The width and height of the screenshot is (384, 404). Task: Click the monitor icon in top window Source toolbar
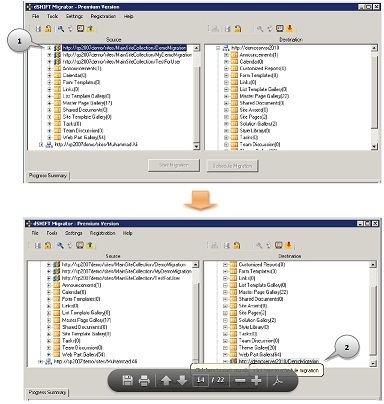coord(80,29)
